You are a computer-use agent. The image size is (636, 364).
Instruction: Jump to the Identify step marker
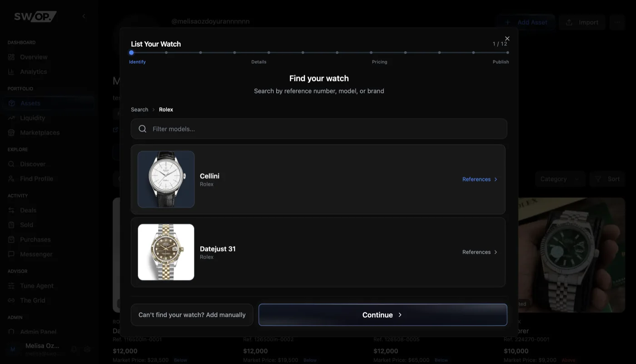point(131,53)
